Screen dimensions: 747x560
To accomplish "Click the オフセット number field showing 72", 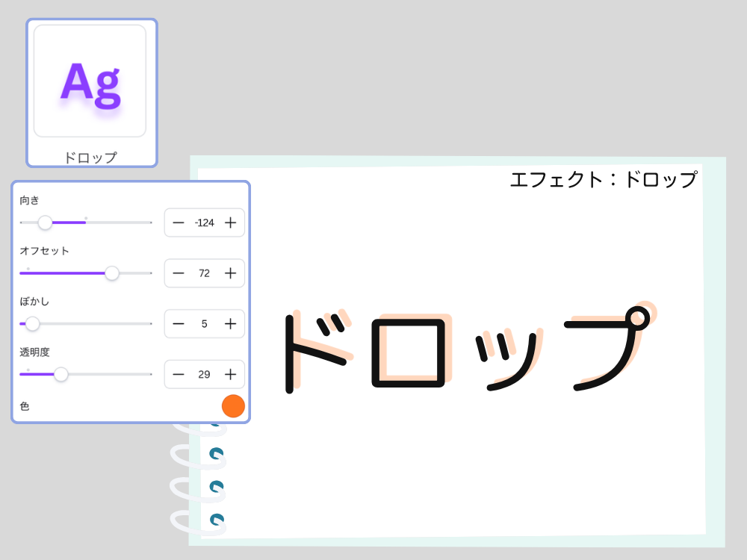I will 204,273.
